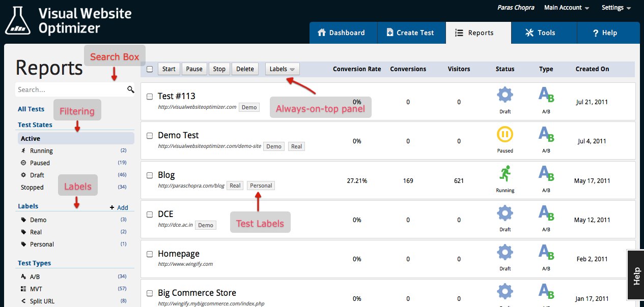
Task: Click the Created On column header
Action: pyautogui.click(x=592, y=69)
